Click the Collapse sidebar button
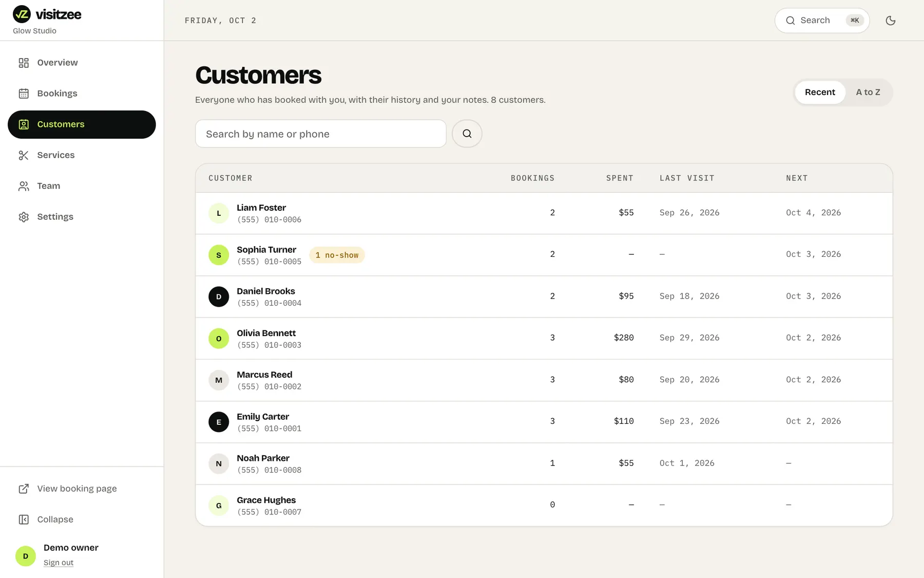The width and height of the screenshot is (924, 578). [x=82, y=519]
